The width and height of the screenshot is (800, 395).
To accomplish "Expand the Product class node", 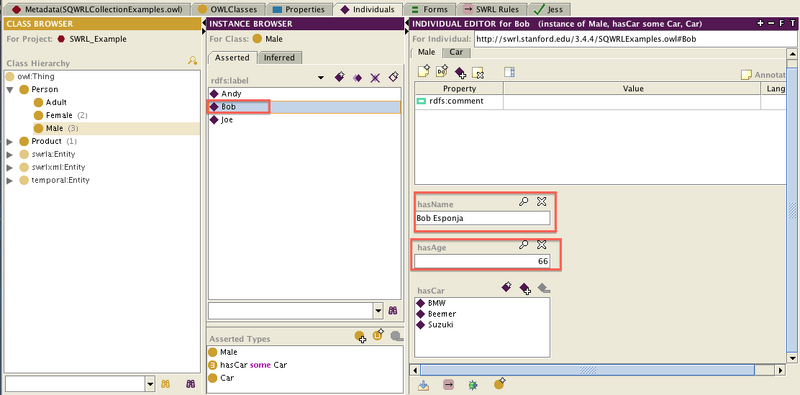I will pyautogui.click(x=10, y=141).
